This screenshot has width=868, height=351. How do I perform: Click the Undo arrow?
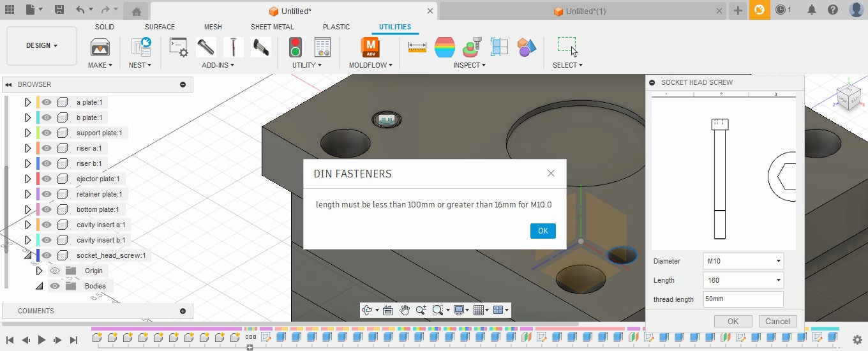tap(80, 10)
